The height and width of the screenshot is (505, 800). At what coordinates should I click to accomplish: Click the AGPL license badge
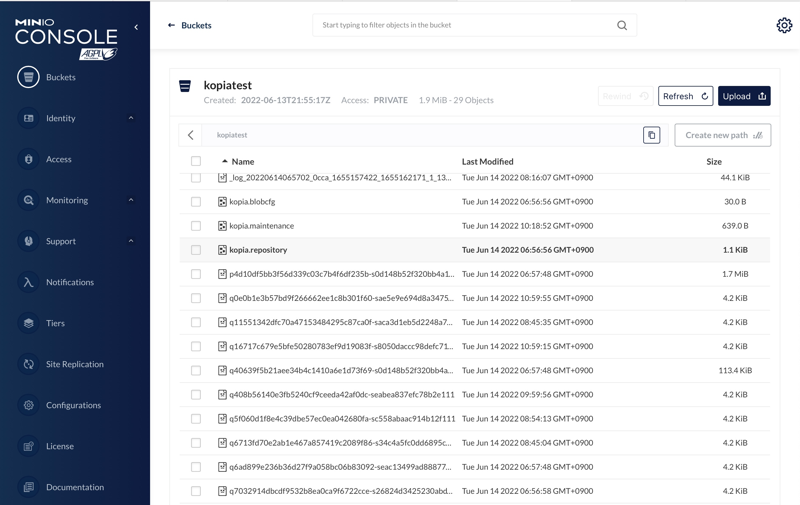click(x=98, y=54)
